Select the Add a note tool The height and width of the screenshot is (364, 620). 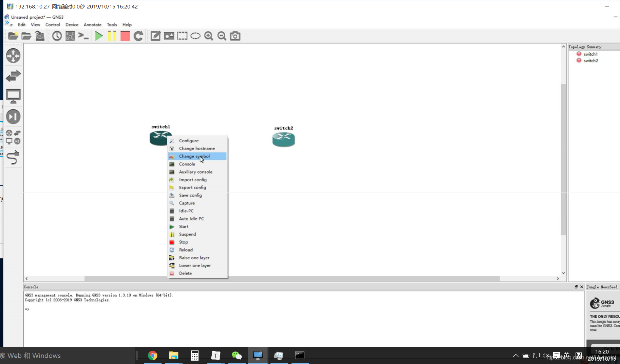pos(155,36)
